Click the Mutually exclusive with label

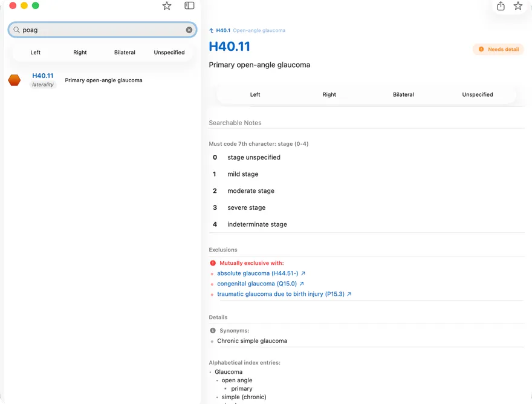coord(251,263)
